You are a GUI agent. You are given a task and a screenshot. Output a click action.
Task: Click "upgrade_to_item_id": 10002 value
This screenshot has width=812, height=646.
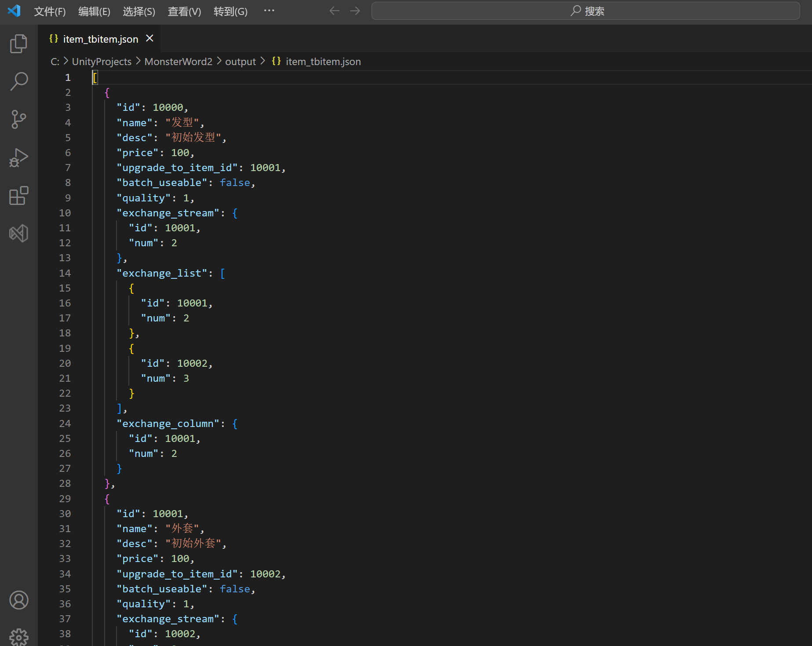click(265, 574)
